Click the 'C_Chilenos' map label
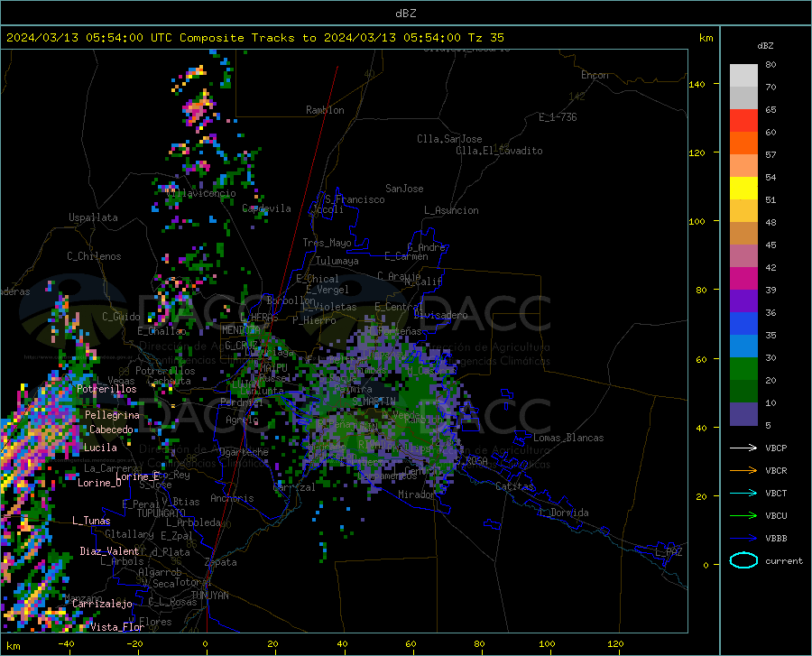This screenshot has height=656, width=812. point(94,256)
